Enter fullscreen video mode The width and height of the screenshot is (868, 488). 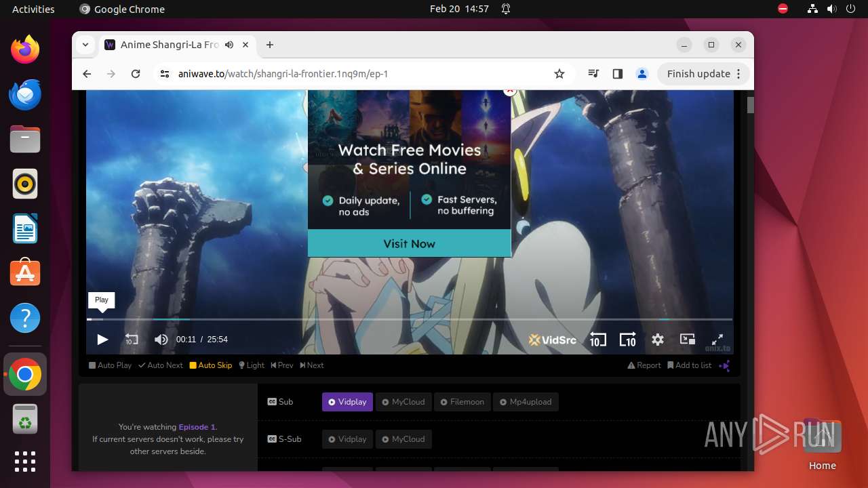click(x=717, y=340)
